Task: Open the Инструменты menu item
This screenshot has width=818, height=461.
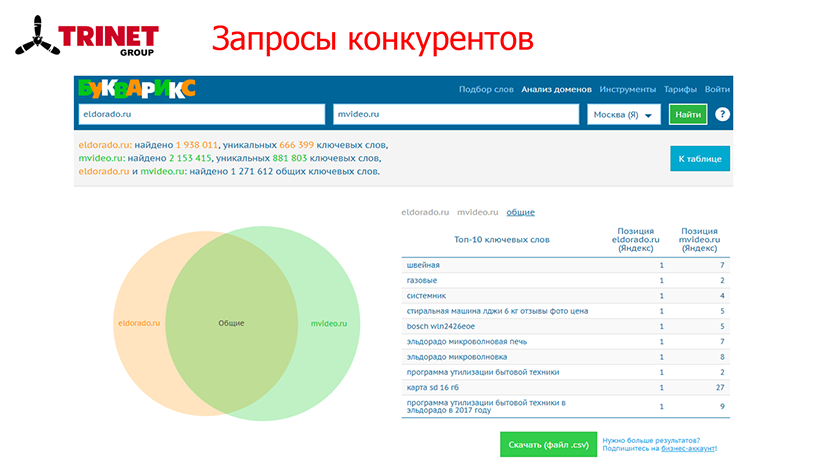Action: [x=628, y=89]
